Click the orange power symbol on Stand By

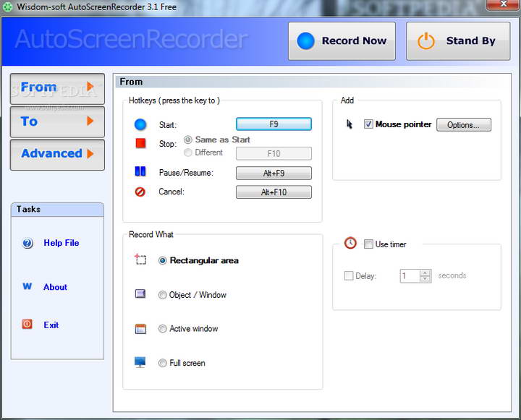[x=426, y=41]
